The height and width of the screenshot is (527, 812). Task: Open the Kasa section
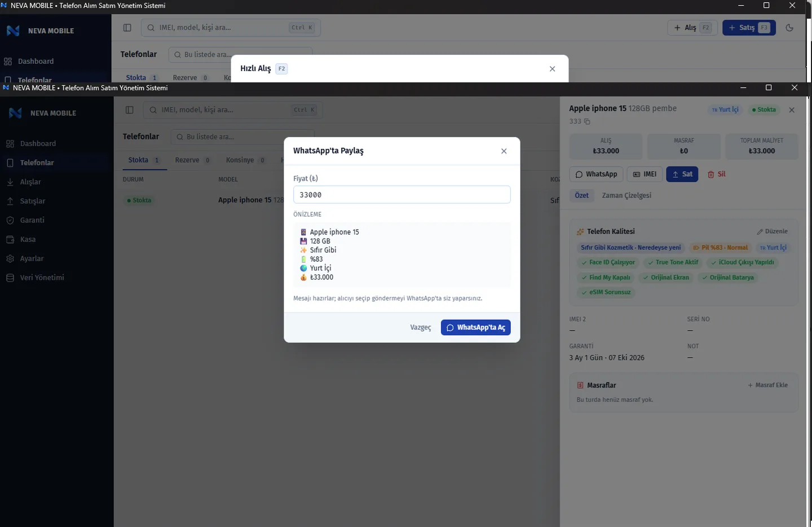tap(28, 239)
